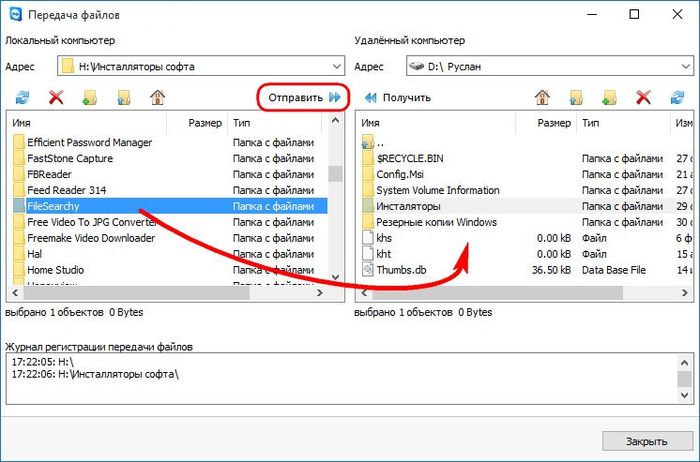Sort local list by Тип column
700x462 pixels.
click(x=274, y=123)
